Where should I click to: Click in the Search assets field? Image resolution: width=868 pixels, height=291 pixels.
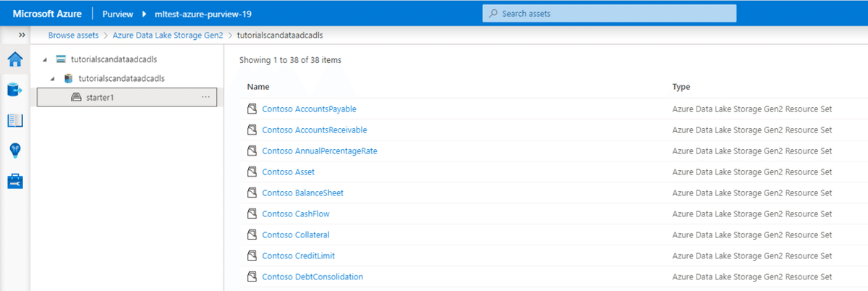click(x=609, y=13)
